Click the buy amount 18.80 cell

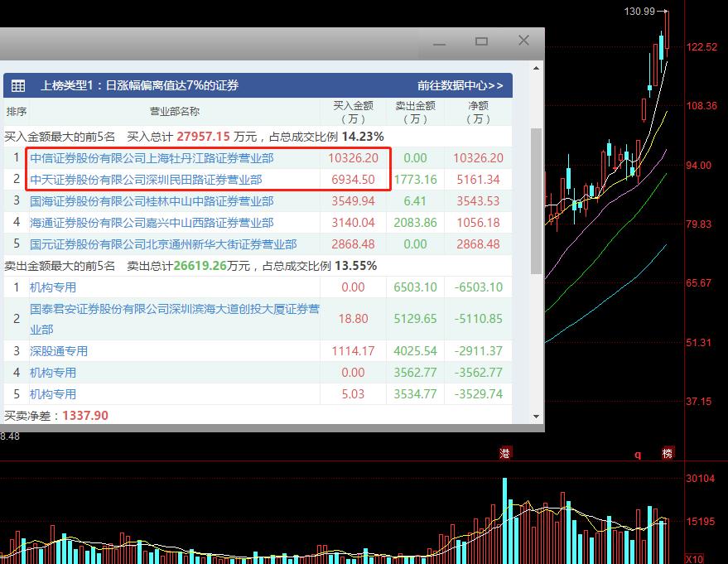353,319
